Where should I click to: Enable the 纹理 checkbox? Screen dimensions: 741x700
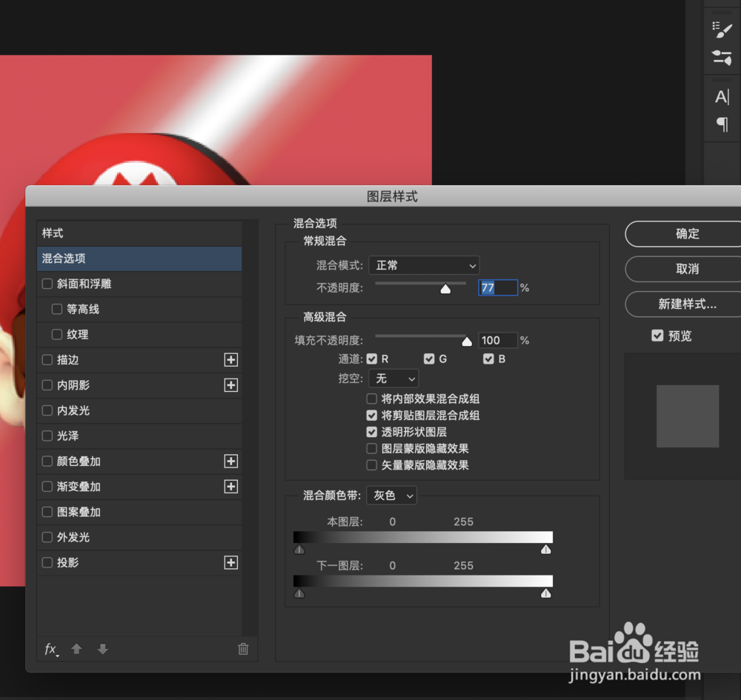click(57, 334)
